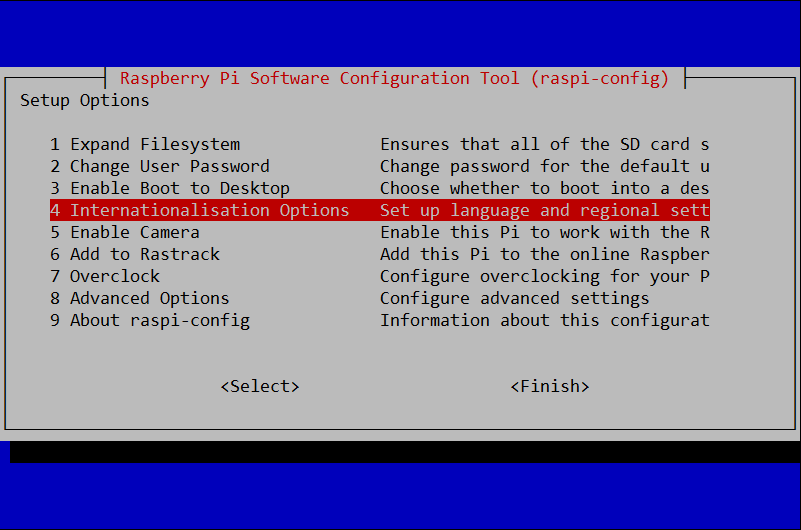This screenshot has height=530, width=801.
Task: Click description 'Ensures that all of the SD card'
Action: pyautogui.click(x=535, y=144)
